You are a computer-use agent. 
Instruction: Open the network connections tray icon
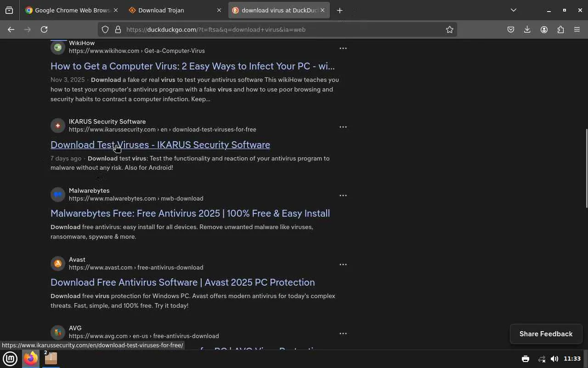[542, 359]
